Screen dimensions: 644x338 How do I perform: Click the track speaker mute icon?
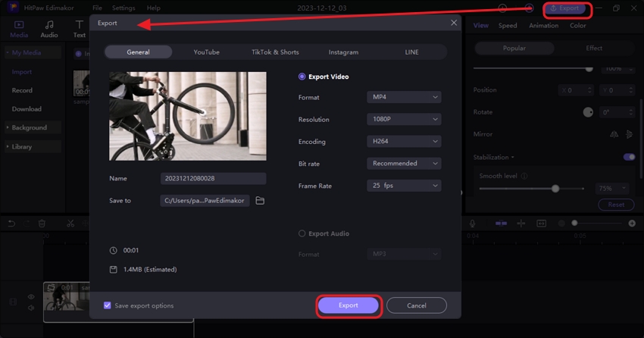point(31,308)
